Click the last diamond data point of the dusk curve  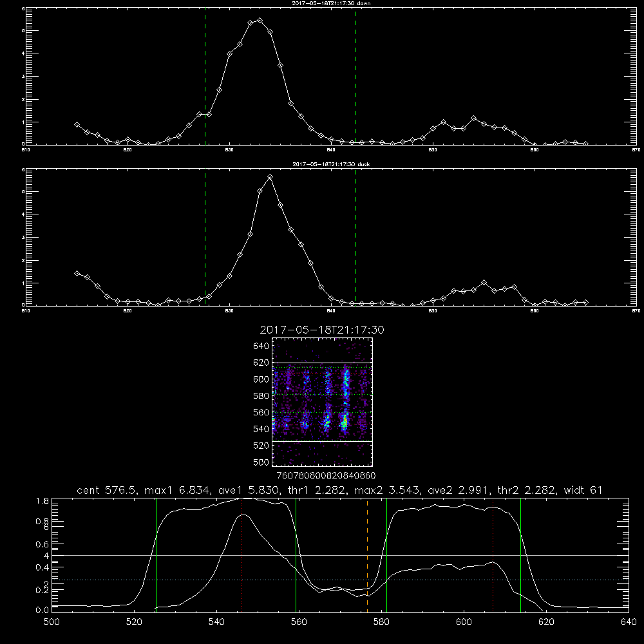(x=585, y=302)
